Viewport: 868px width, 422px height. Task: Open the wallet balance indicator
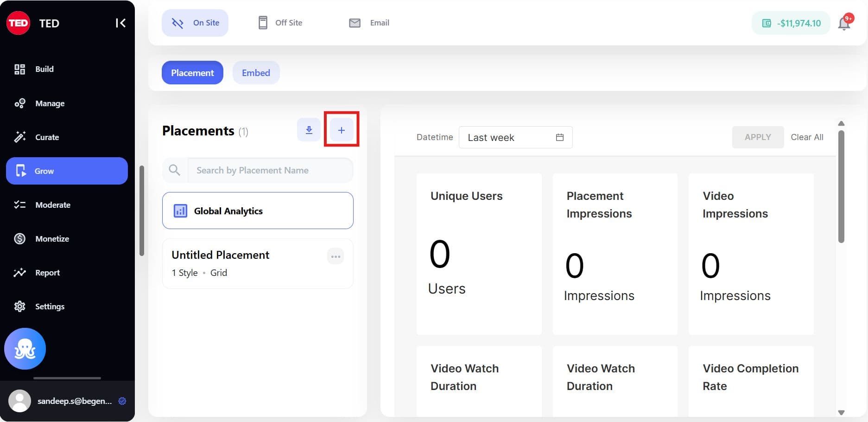[x=791, y=23]
